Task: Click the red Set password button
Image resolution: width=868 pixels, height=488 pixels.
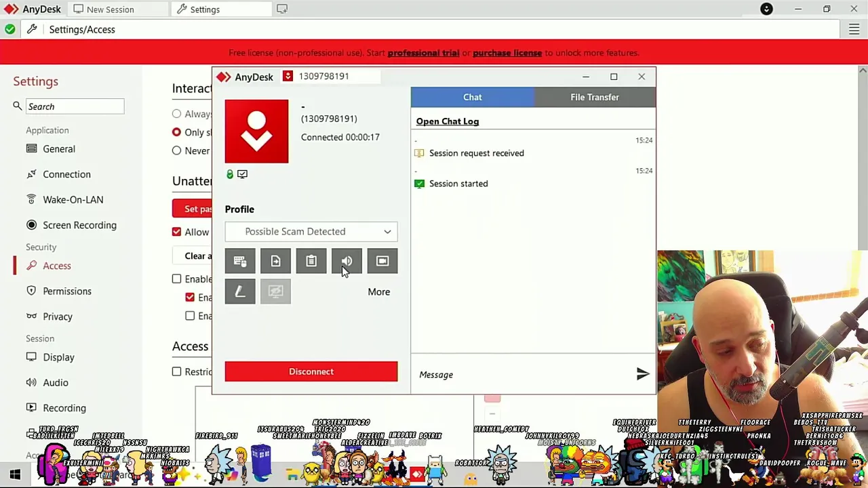Action: (x=193, y=209)
